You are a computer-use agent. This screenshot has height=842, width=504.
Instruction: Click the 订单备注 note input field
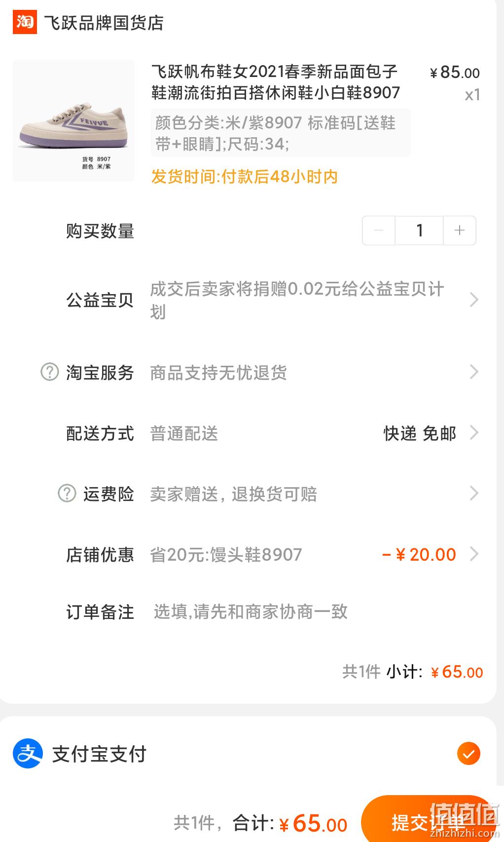(316, 612)
